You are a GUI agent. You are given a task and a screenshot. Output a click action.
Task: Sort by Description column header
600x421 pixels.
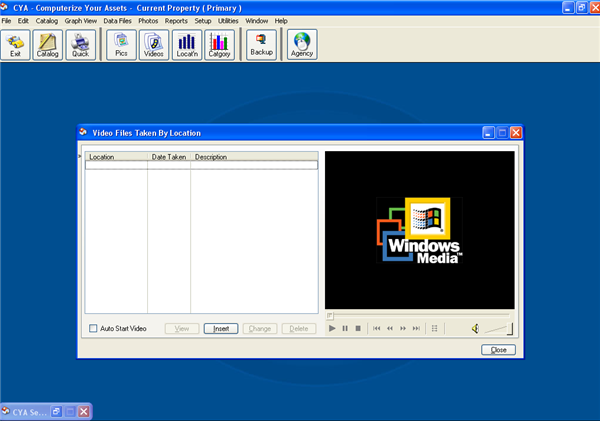254,157
